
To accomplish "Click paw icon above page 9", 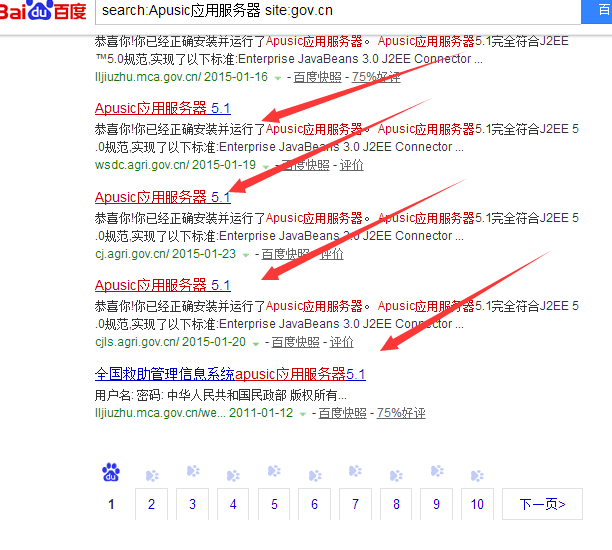I will [x=437, y=471].
